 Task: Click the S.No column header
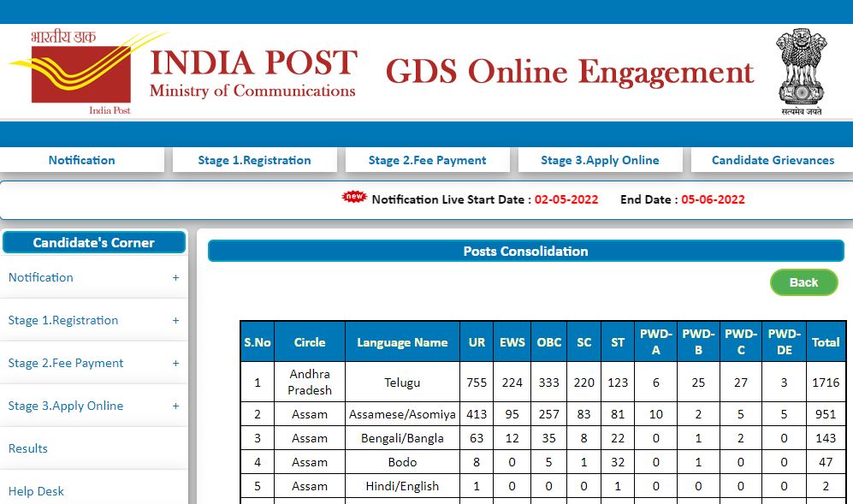(x=258, y=341)
